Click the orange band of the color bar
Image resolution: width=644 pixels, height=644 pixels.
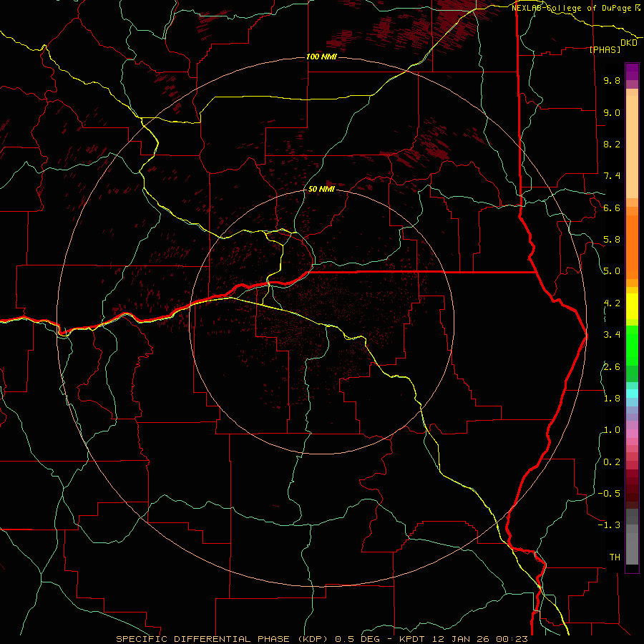[632, 247]
